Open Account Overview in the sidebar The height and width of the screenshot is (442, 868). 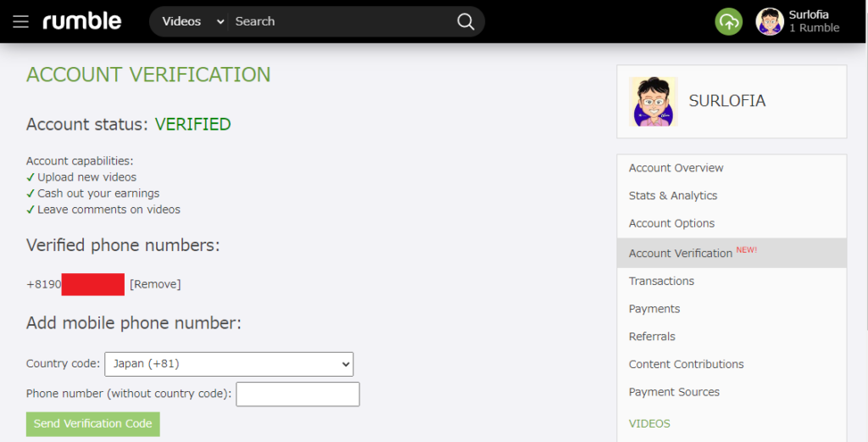tap(676, 168)
